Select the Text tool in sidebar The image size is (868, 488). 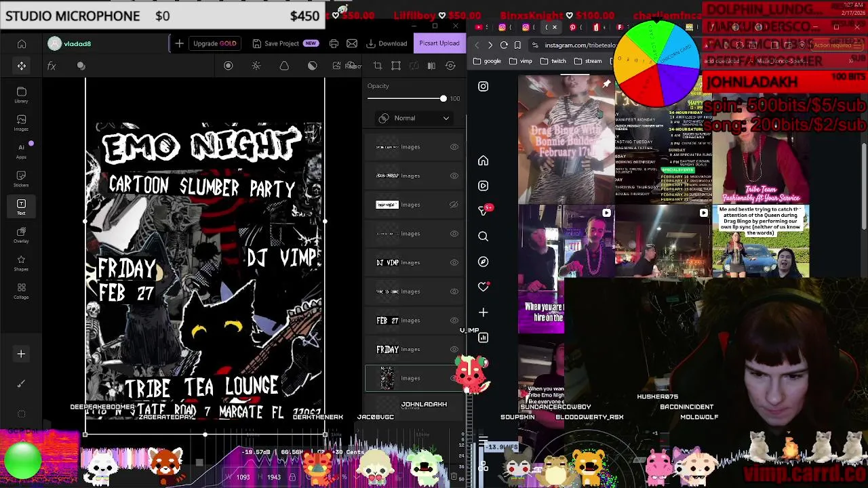(x=22, y=207)
